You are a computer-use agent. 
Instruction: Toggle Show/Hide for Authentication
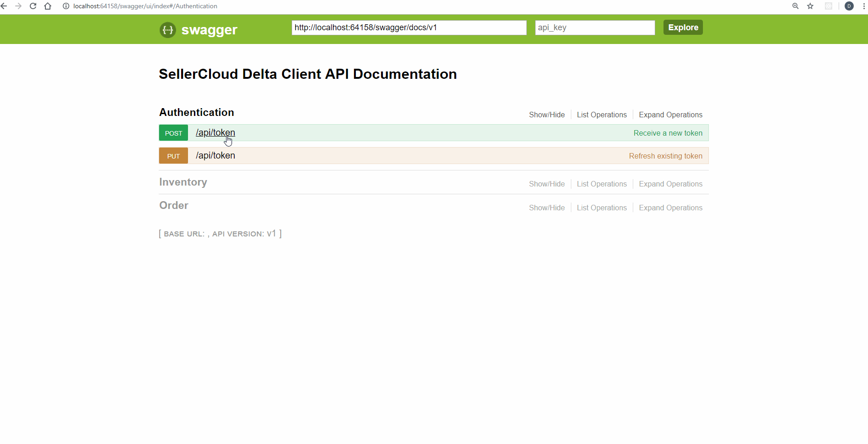547,115
